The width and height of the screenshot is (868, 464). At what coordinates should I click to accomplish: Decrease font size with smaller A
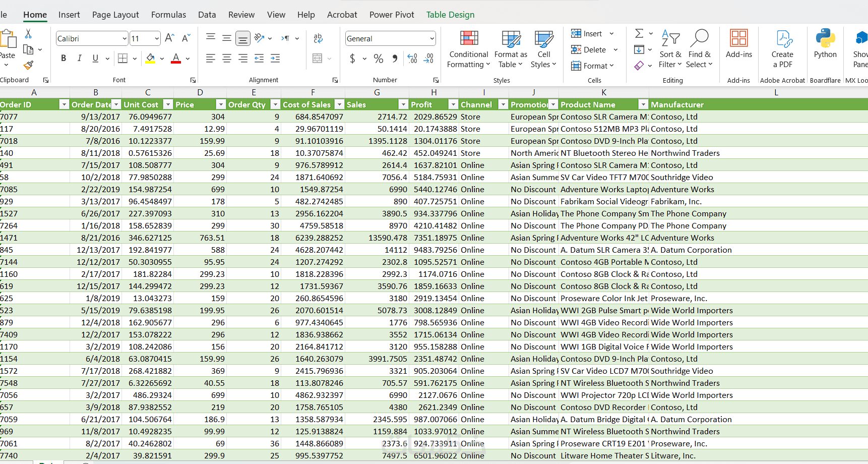click(x=186, y=38)
